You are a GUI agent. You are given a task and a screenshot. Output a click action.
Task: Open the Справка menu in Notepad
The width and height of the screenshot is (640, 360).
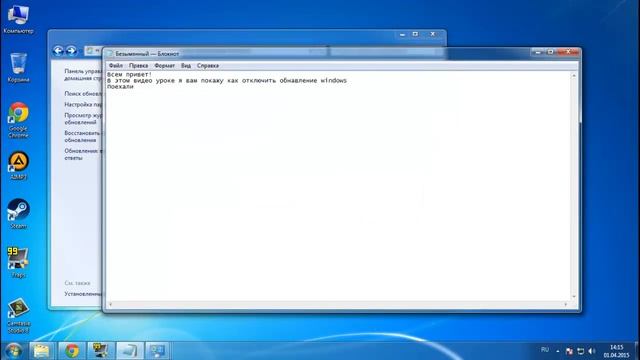(x=208, y=65)
